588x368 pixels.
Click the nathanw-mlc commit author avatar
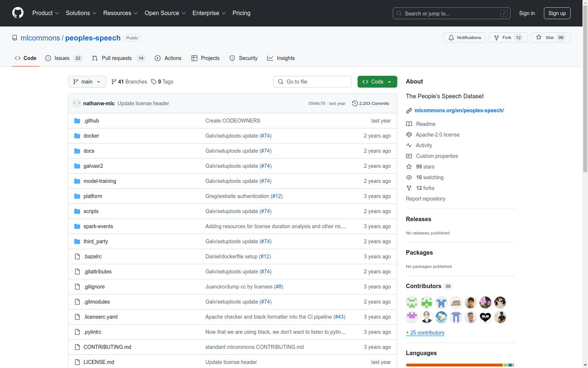click(77, 103)
